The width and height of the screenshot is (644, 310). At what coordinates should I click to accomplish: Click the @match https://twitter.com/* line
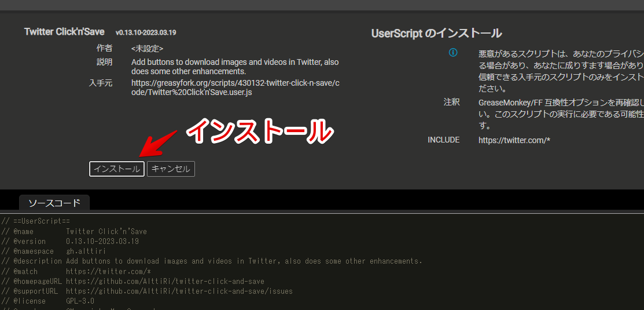click(76, 271)
